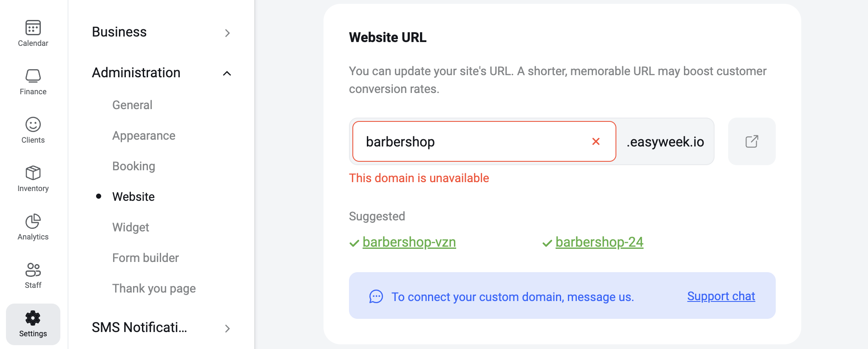The width and height of the screenshot is (868, 349).
Task: Choose suggested domain barbershop-24
Action: (x=599, y=242)
